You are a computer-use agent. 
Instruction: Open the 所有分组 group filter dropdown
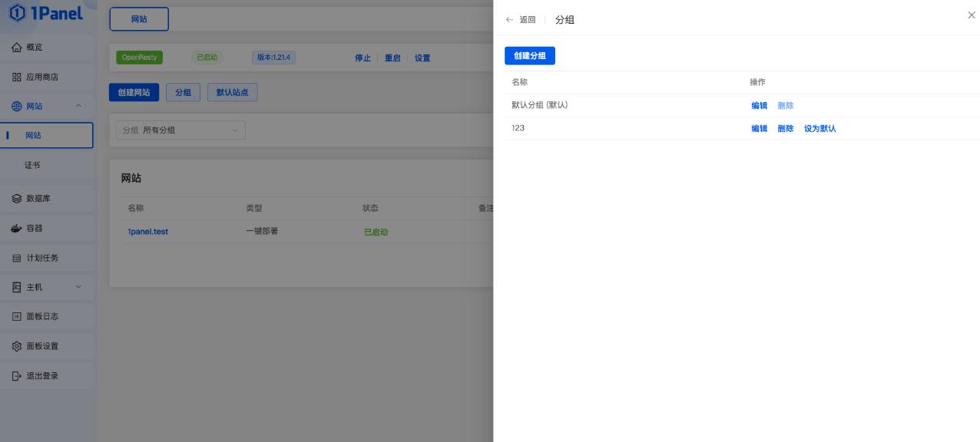click(x=181, y=130)
